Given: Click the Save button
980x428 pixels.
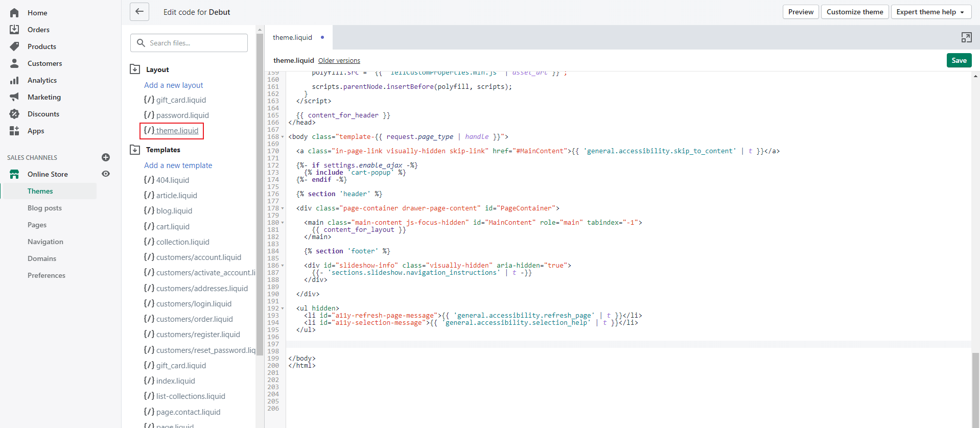Looking at the screenshot, I should (x=959, y=60).
